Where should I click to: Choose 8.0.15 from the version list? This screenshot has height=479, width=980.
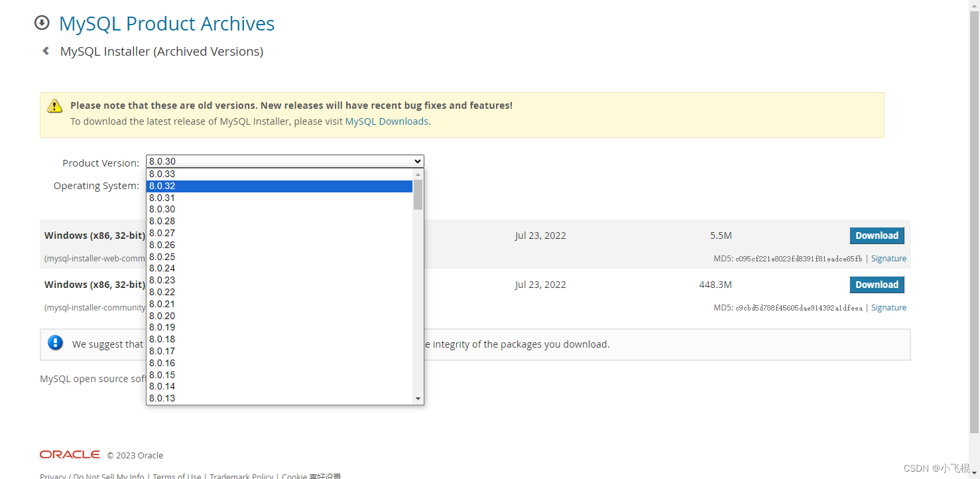[x=279, y=375]
